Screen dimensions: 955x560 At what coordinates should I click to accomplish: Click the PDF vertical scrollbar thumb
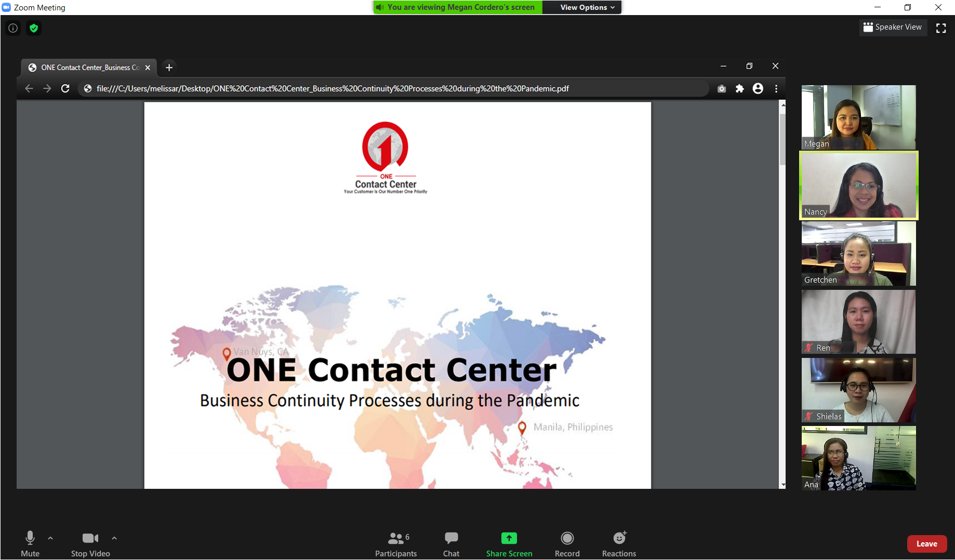pos(782,139)
